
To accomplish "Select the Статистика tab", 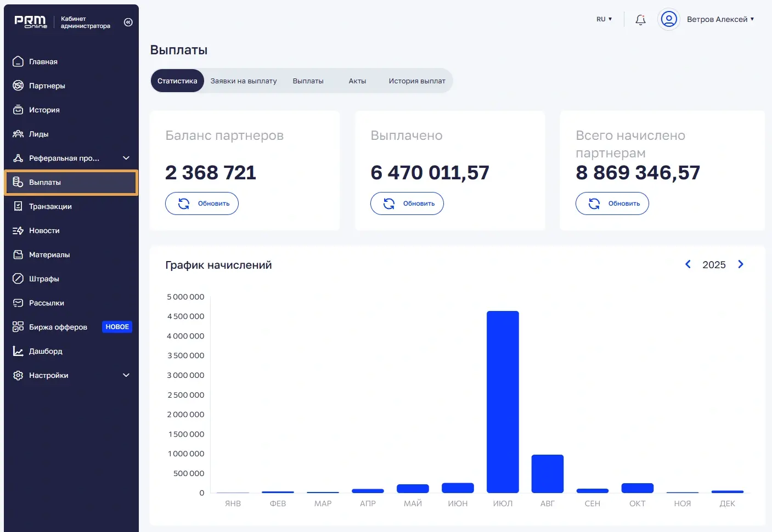I will point(177,81).
